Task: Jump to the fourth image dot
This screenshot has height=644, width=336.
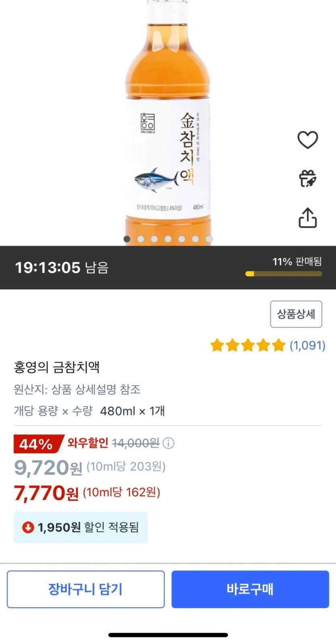Action: (x=168, y=239)
